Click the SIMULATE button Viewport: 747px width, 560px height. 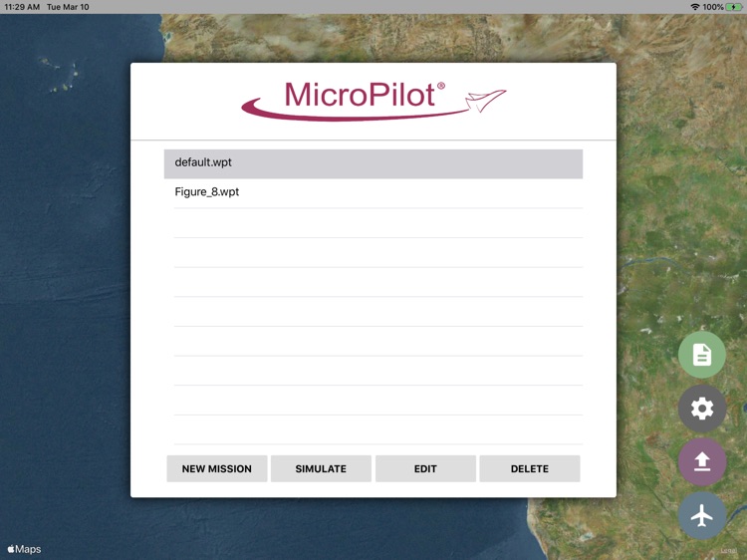point(321,468)
